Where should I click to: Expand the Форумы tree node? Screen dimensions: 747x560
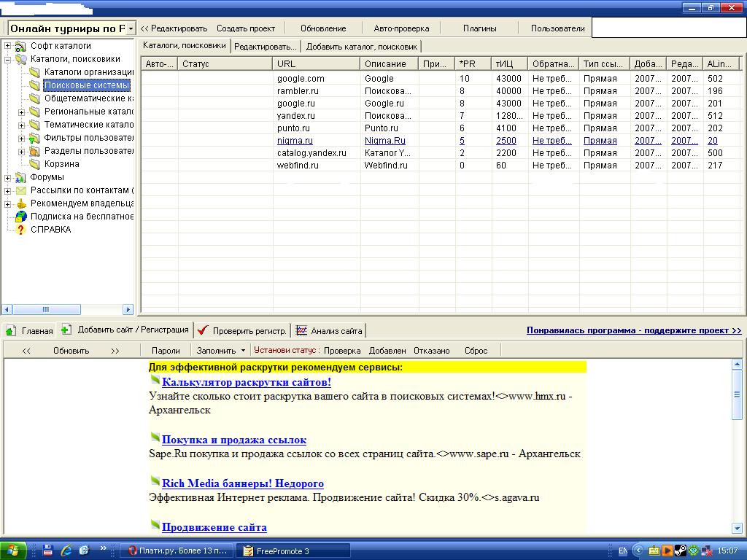pos(7,178)
